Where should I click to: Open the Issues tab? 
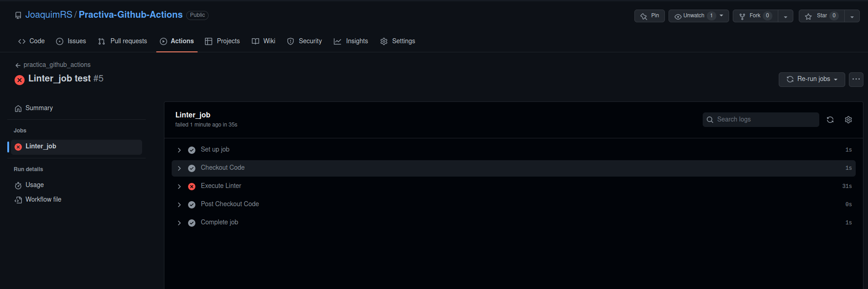tap(71, 41)
